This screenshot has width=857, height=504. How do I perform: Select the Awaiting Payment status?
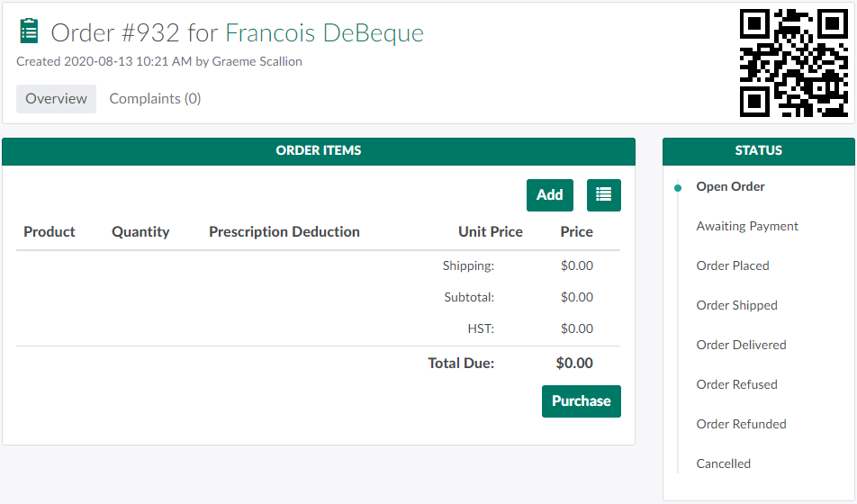click(x=747, y=227)
